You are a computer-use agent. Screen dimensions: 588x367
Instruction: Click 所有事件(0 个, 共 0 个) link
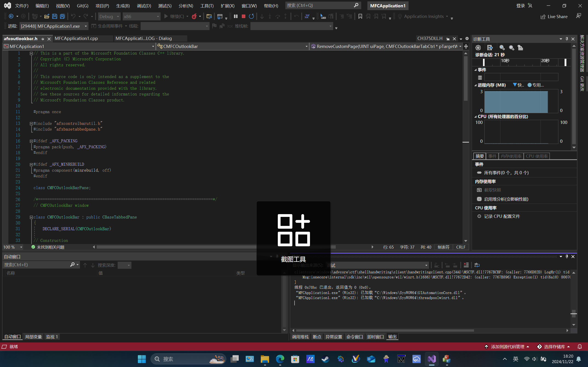[506, 173]
